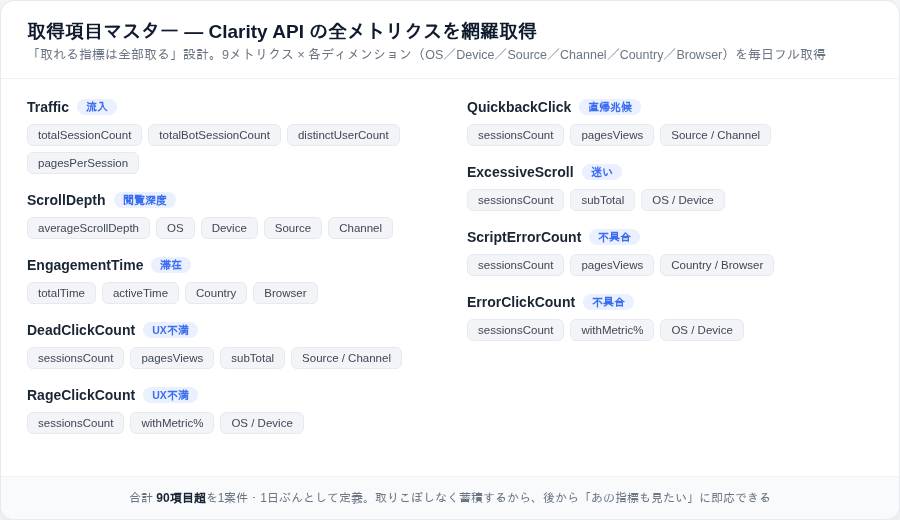Click the averageScrollDepth chip
Image resolution: width=900 pixels, height=520 pixels.
click(x=88, y=228)
